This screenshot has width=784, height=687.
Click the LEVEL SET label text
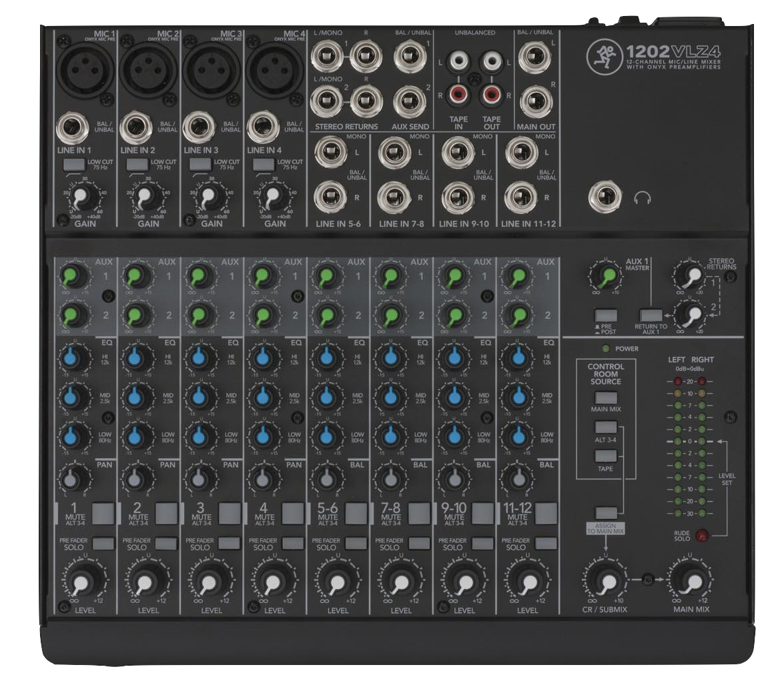click(x=727, y=479)
